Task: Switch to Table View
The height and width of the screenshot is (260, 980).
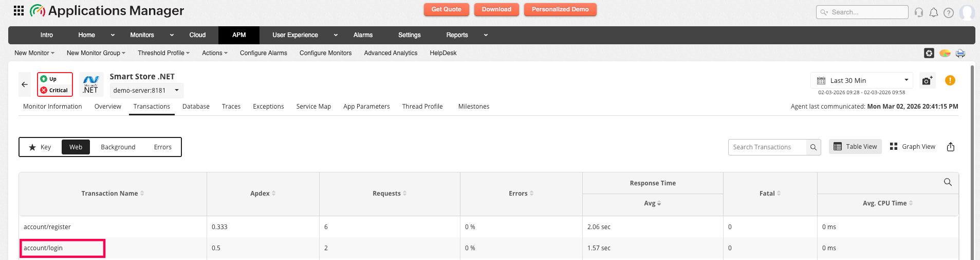Action: tap(855, 147)
